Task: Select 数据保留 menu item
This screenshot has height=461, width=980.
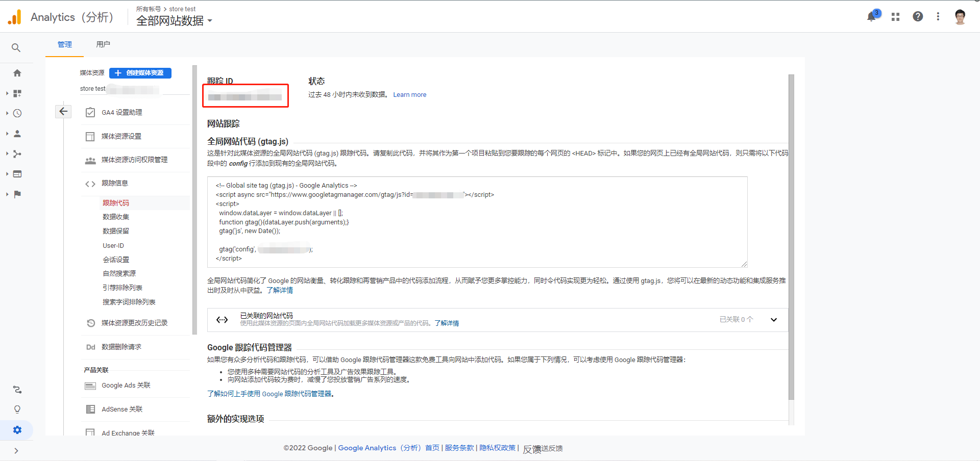Action: tap(116, 231)
